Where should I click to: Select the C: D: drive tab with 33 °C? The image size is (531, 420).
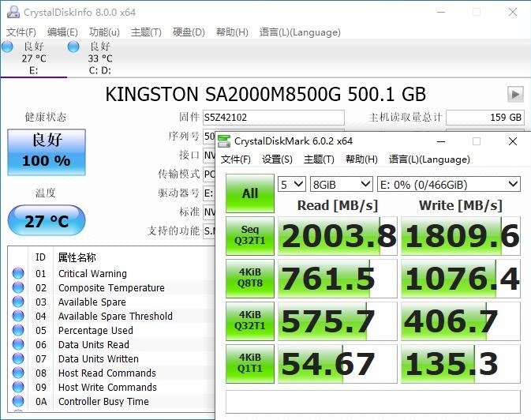click(100, 58)
